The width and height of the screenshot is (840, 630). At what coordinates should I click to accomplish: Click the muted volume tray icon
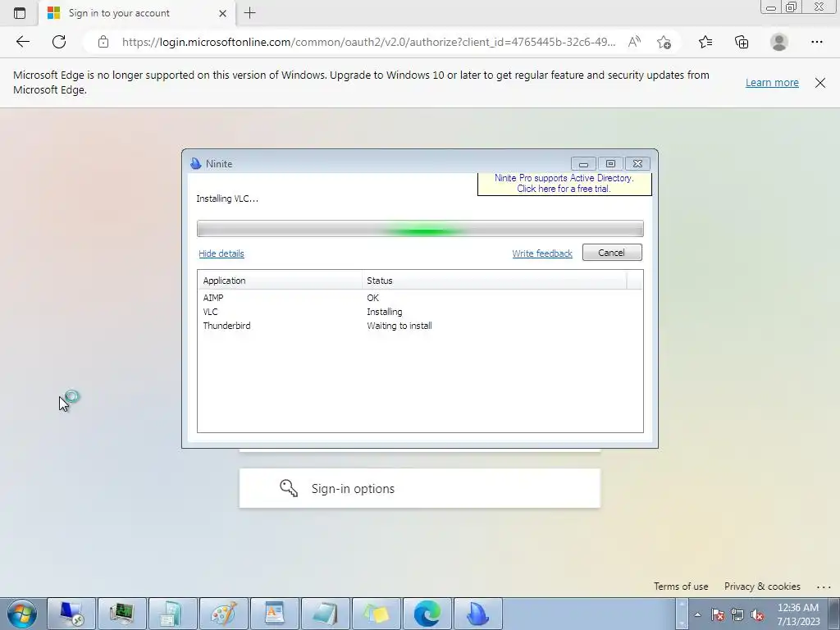point(757,614)
